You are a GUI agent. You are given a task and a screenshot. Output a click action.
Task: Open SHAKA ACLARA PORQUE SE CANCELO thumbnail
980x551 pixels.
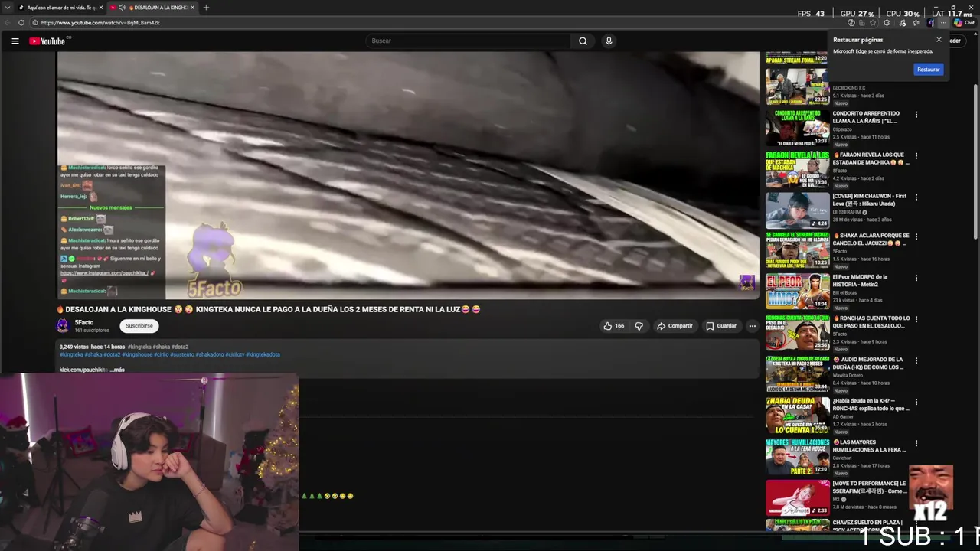coord(797,251)
